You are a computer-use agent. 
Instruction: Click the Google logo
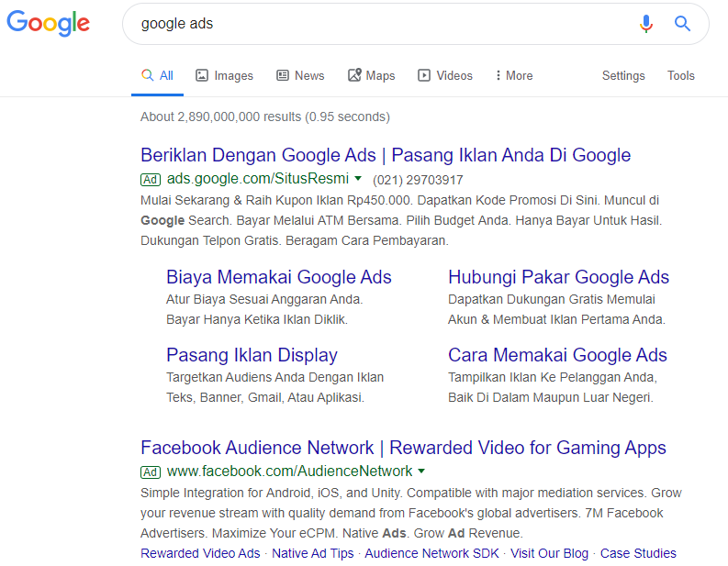(x=49, y=23)
